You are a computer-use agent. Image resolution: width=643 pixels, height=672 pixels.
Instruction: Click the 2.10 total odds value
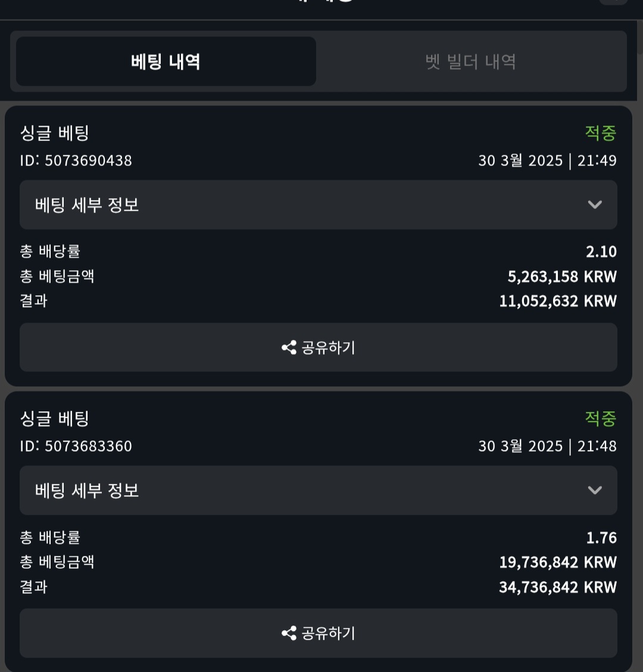coord(601,252)
